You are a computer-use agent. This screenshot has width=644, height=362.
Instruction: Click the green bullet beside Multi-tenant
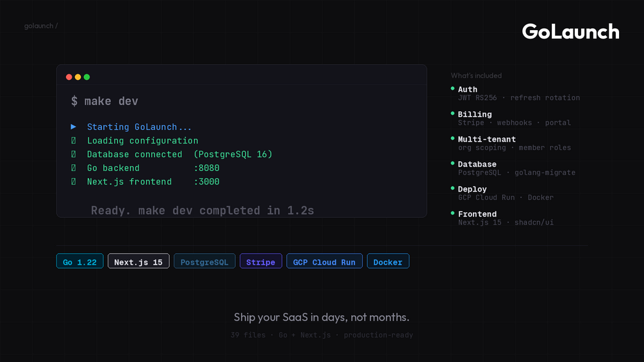(452, 138)
